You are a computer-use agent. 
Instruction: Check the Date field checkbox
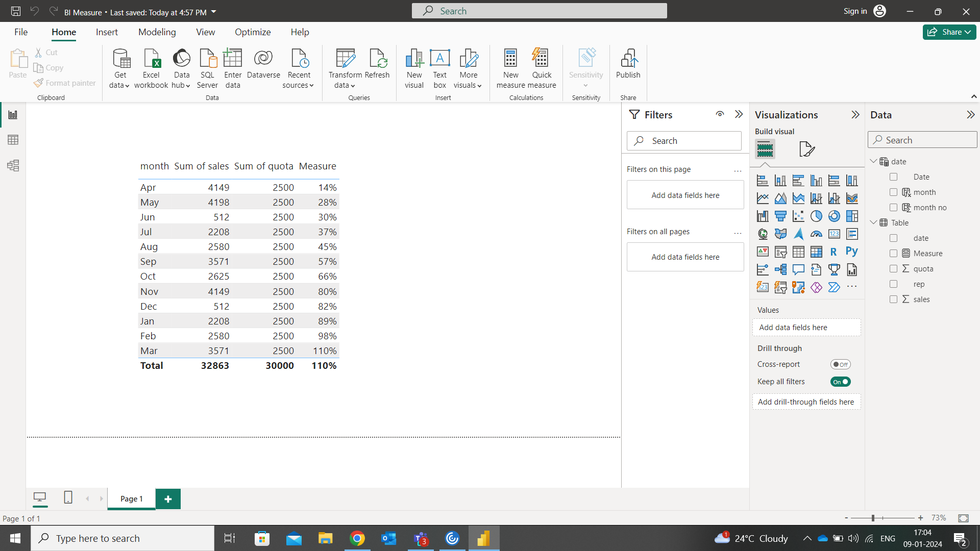click(893, 177)
